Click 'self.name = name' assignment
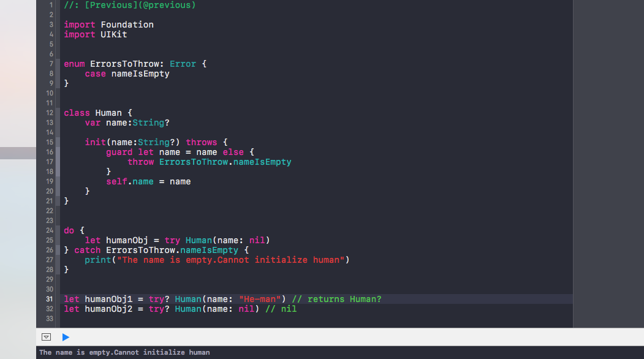The height and width of the screenshot is (359, 644). (x=148, y=181)
